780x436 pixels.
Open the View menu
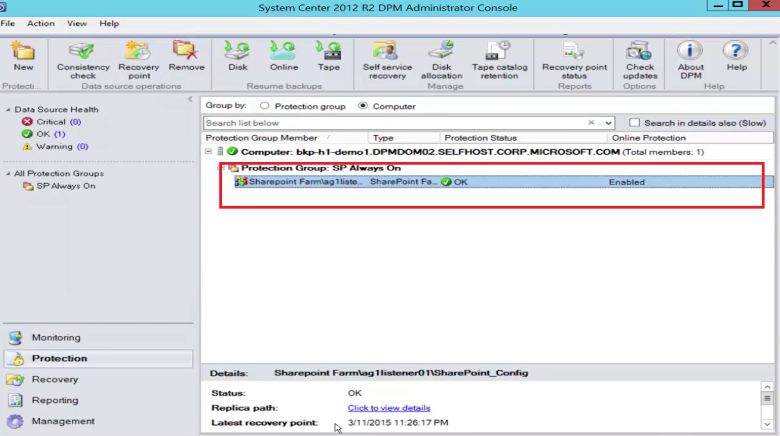point(77,23)
